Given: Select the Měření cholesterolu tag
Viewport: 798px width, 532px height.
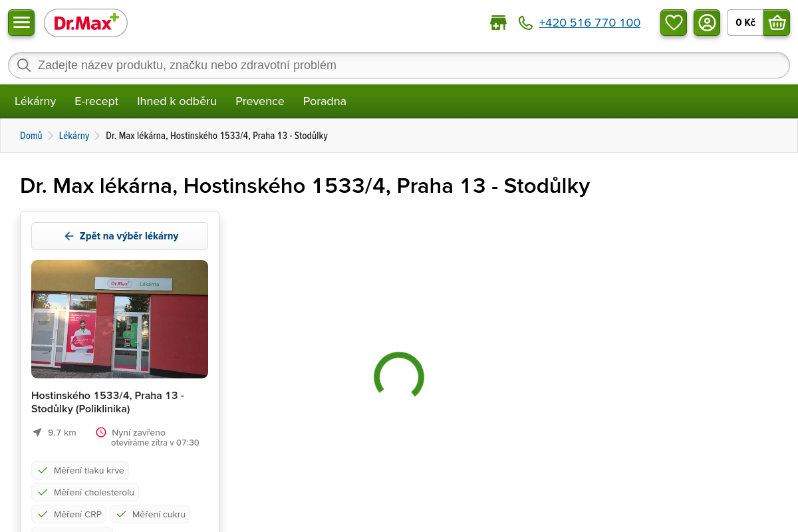Looking at the screenshot, I should 85,492.
